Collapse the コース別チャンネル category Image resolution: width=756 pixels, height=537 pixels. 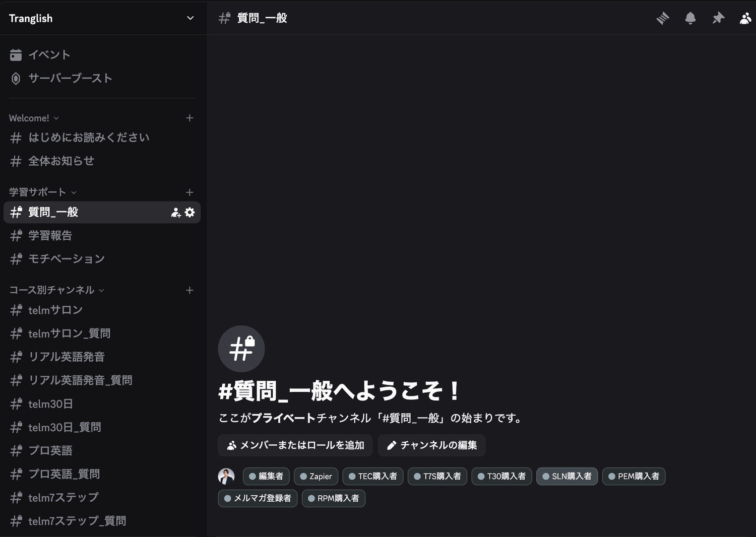(57, 290)
